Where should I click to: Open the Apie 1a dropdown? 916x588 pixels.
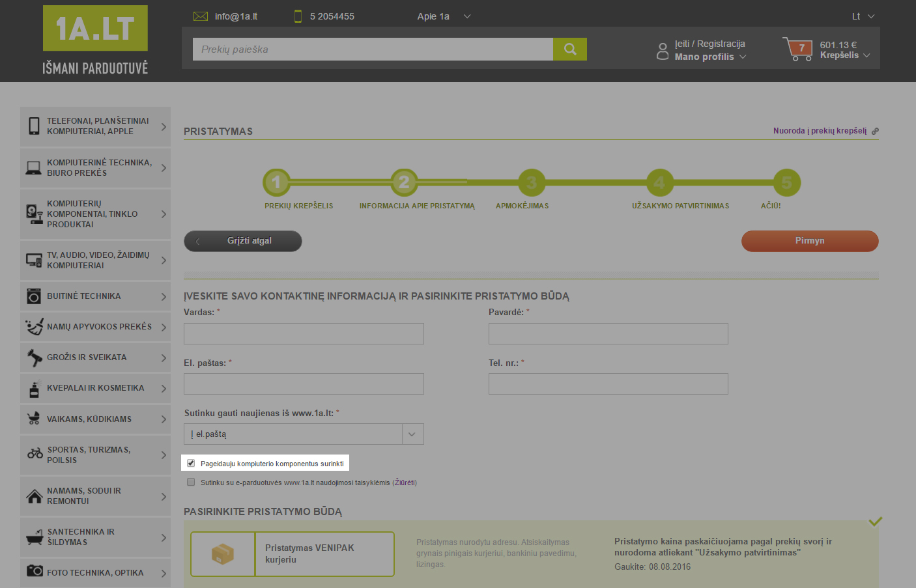point(444,16)
